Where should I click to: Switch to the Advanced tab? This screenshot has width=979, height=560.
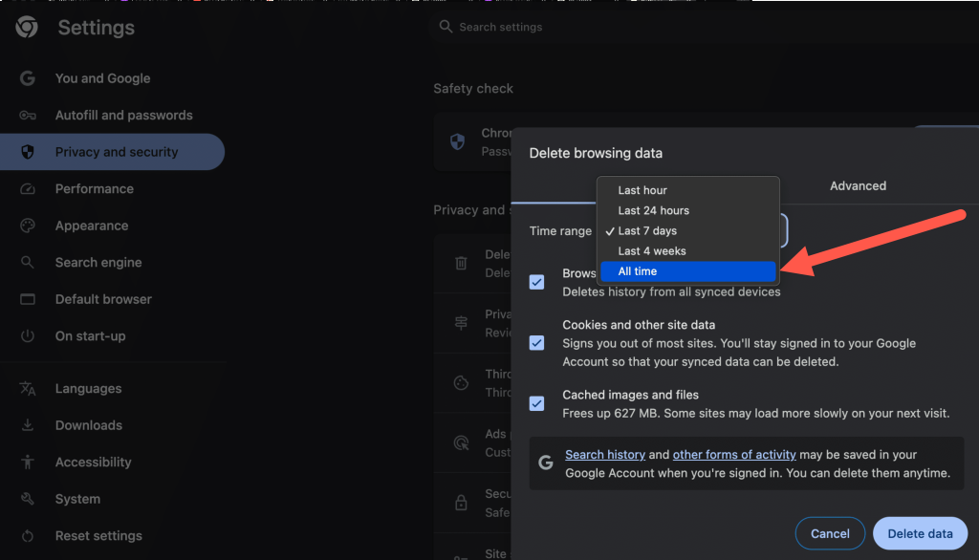pos(858,186)
